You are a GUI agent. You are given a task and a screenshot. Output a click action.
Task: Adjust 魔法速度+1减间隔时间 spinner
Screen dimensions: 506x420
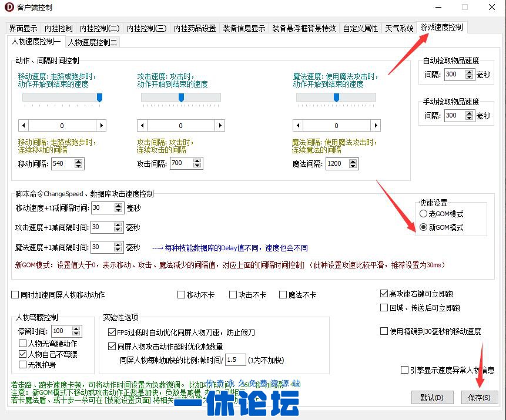118,247
